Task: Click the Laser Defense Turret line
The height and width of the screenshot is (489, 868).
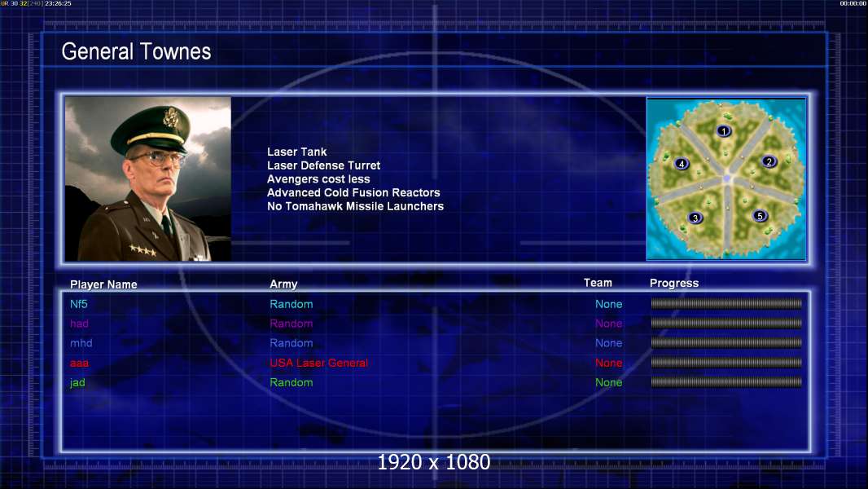Action: tap(323, 165)
